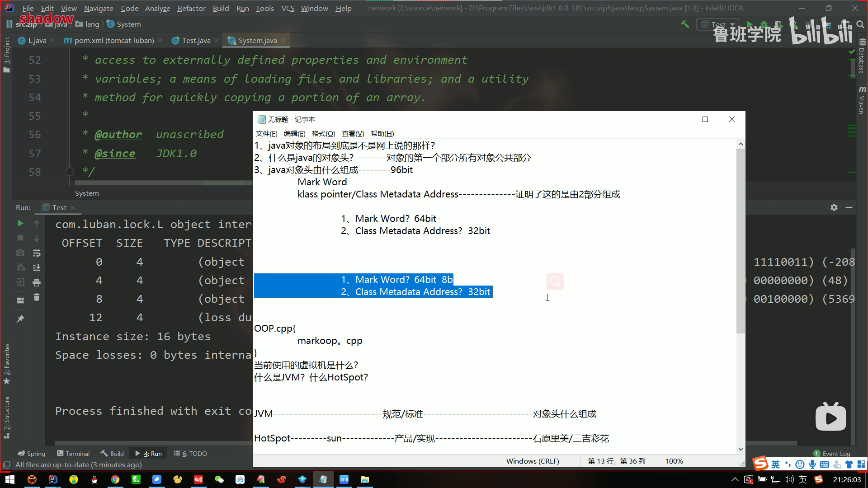Viewport: 868px width, 488px height.
Task: Open the Maven tool window
Action: coord(862,100)
